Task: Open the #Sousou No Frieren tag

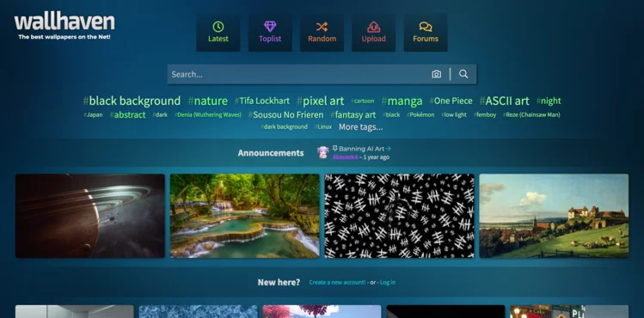Action: pyautogui.click(x=285, y=115)
